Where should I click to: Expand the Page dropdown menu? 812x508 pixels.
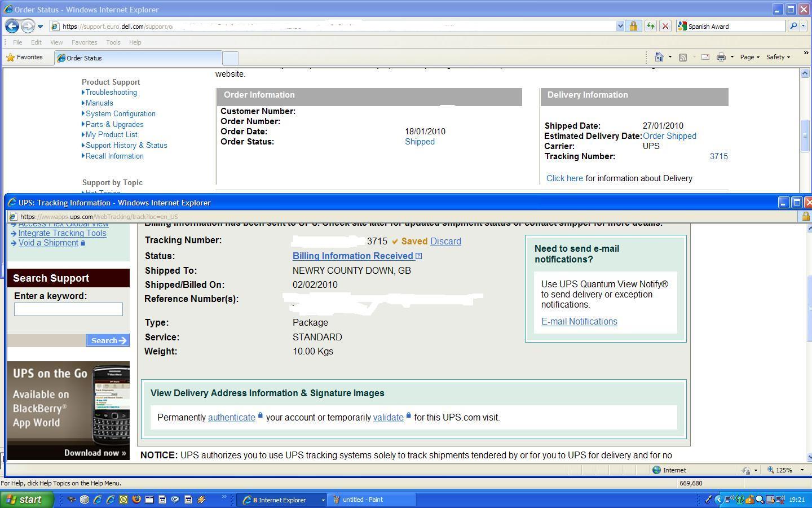tap(749, 57)
